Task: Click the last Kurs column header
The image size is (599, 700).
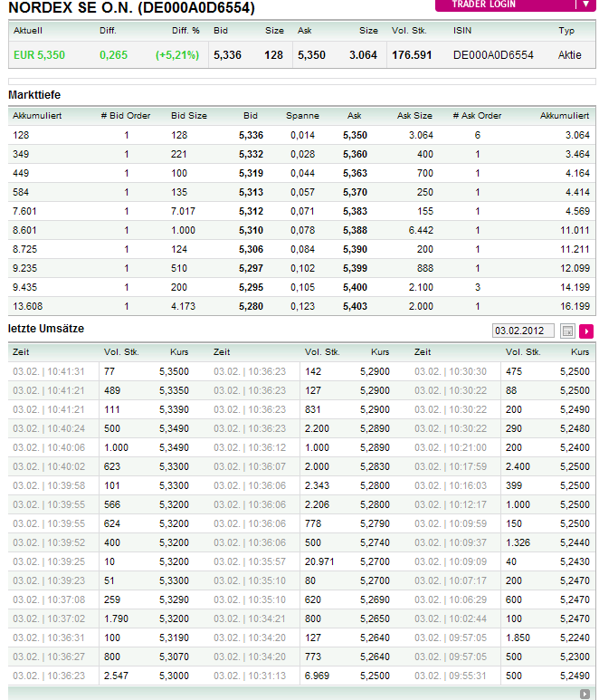Action: (580, 351)
